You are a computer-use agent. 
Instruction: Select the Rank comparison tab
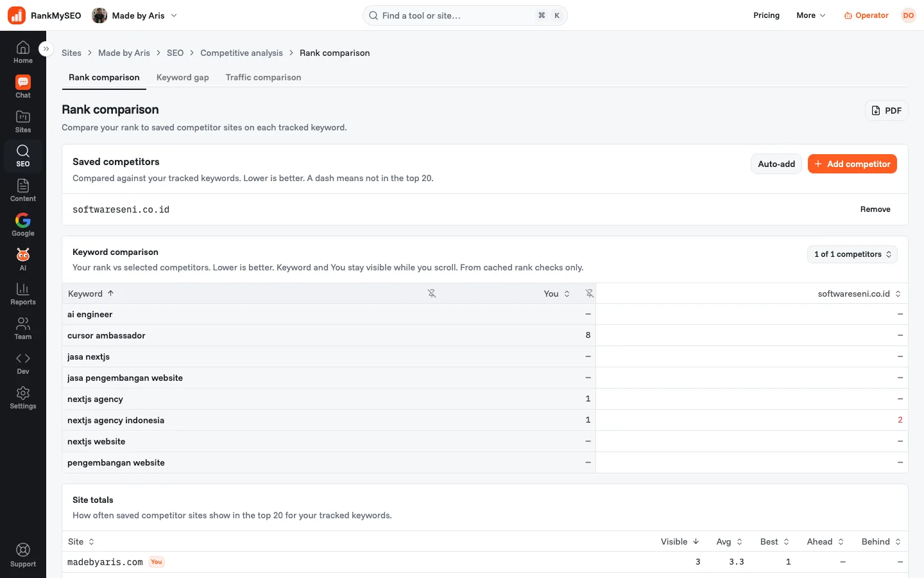[x=104, y=77]
